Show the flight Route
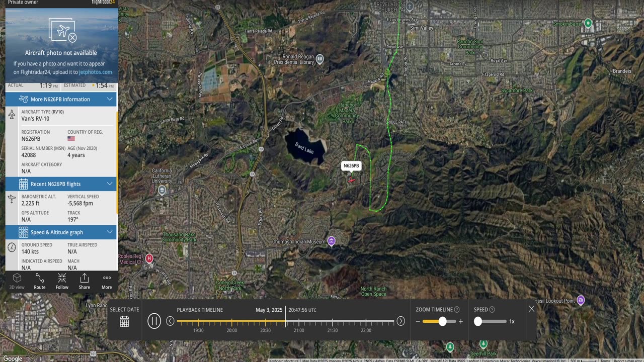644x362 pixels. coord(40,282)
